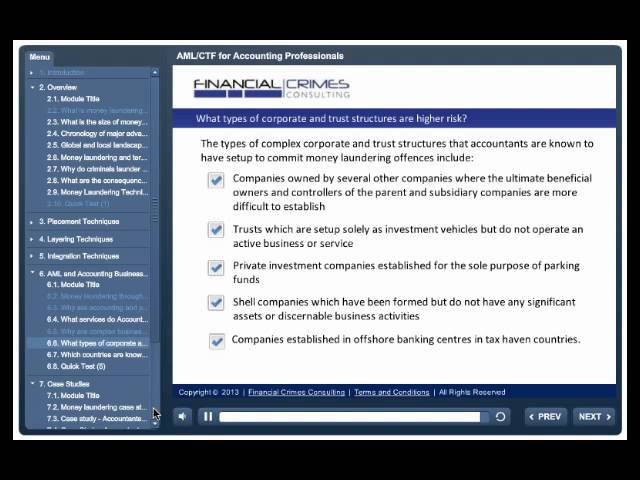The height and width of the screenshot is (480, 640).
Task: Mute audio with the speaker icon
Action: coord(183,416)
